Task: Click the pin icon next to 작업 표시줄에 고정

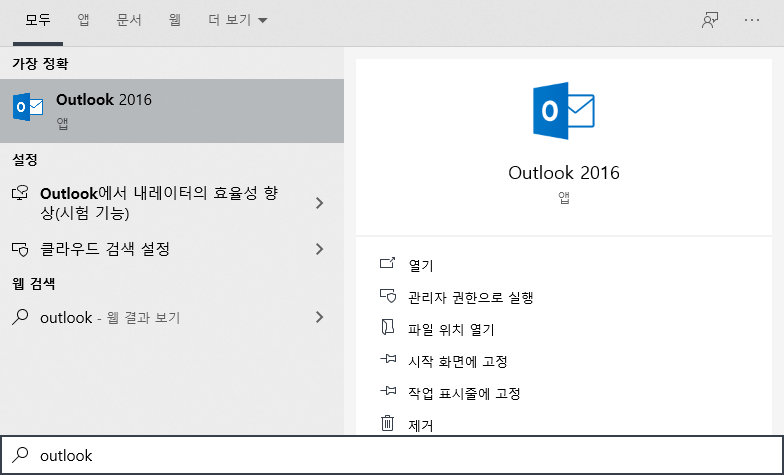Action: coord(388,391)
